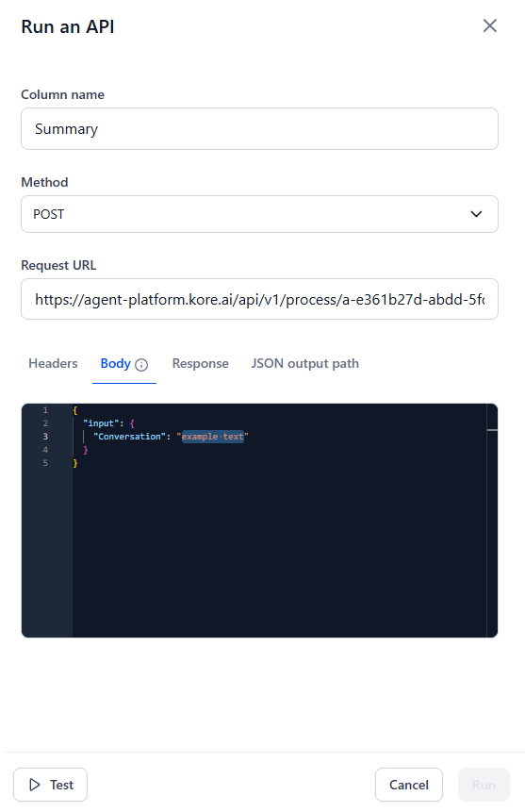Click the Test button label

[x=61, y=785]
